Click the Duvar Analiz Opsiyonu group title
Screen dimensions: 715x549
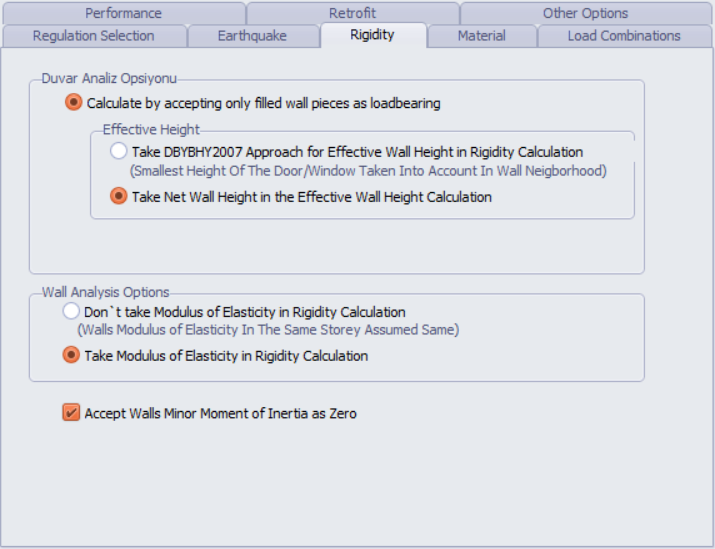coord(109,78)
